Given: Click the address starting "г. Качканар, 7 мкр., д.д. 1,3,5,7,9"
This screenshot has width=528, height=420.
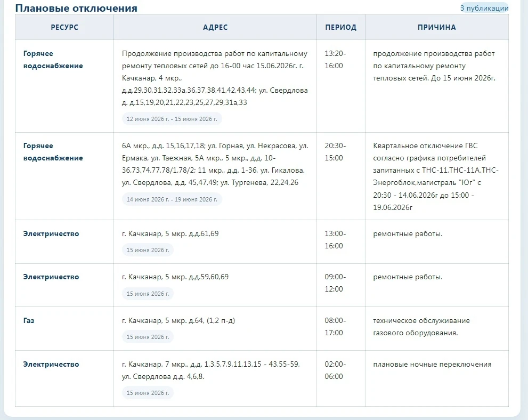Looking at the screenshot, I should tap(211, 370).
